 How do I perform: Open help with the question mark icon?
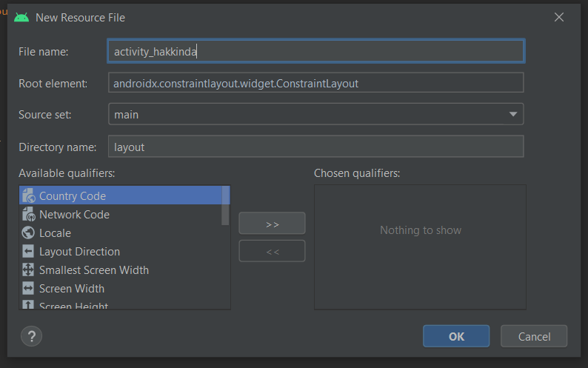(31, 336)
